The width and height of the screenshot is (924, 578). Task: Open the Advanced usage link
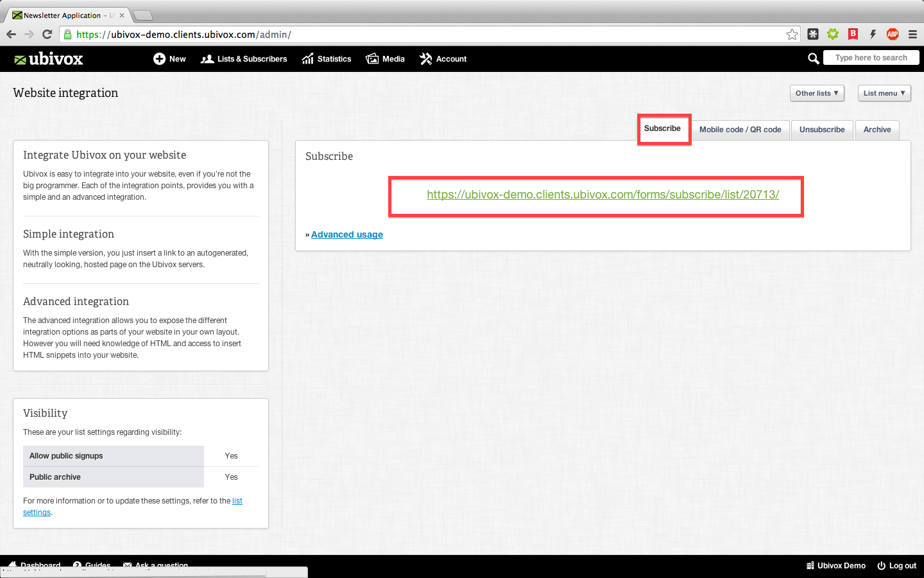pyautogui.click(x=347, y=234)
